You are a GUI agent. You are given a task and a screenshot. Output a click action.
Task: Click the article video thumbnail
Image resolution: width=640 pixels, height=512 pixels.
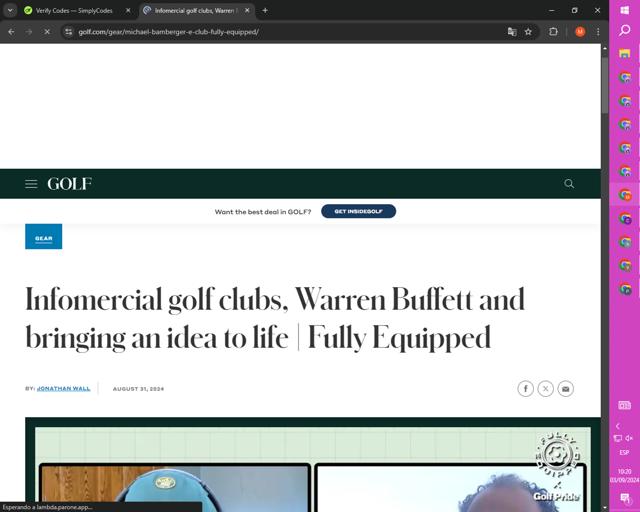coord(313,465)
